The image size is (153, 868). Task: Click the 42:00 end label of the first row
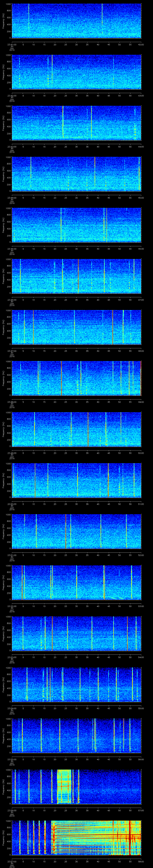click(x=141, y=44)
